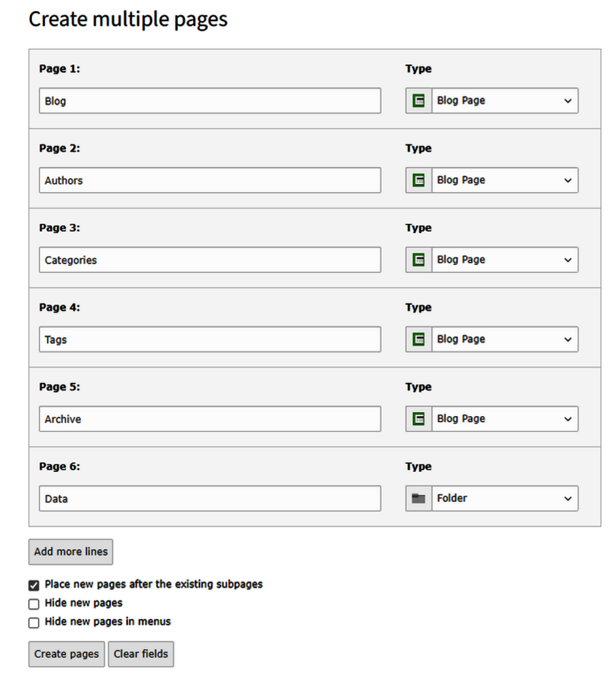The width and height of the screenshot is (616, 681).
Task: Click the Clear fields button
Action: pos(141,654)
